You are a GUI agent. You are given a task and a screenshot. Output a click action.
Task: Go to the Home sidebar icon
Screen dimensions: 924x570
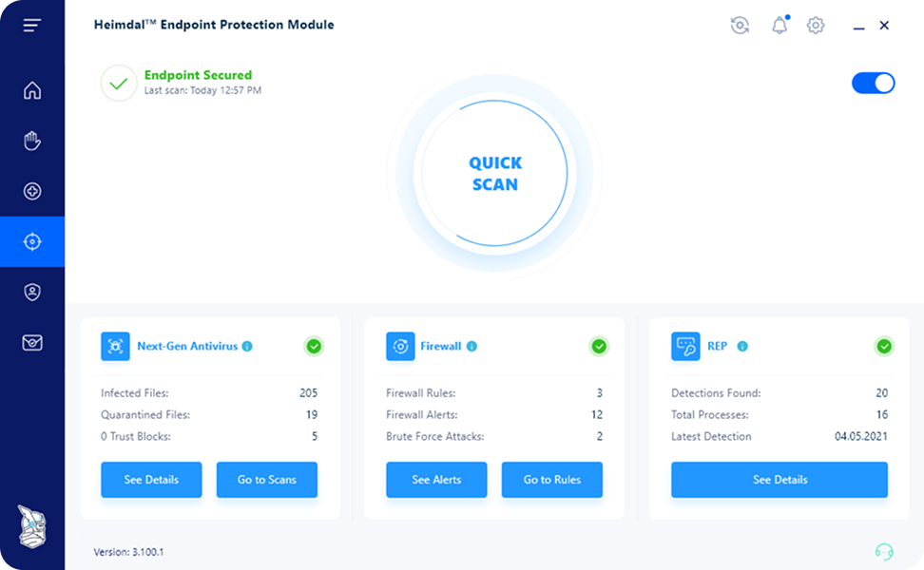tap(32, 90)
